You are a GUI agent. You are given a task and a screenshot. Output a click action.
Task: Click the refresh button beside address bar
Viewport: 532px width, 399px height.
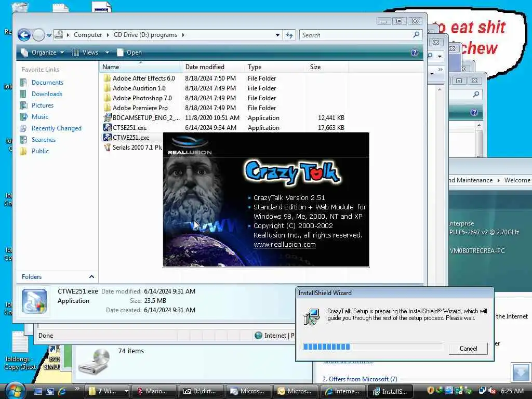(x=289, y=35)
